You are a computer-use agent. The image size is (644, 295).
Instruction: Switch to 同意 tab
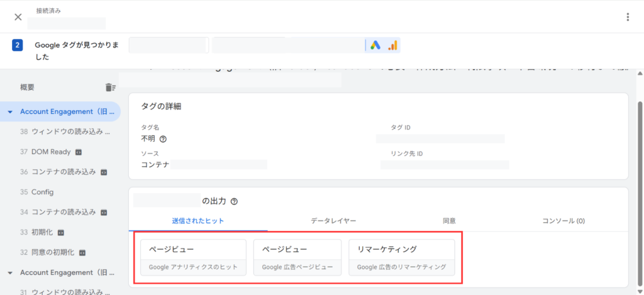pyautogui.click(x=449, y=221)
